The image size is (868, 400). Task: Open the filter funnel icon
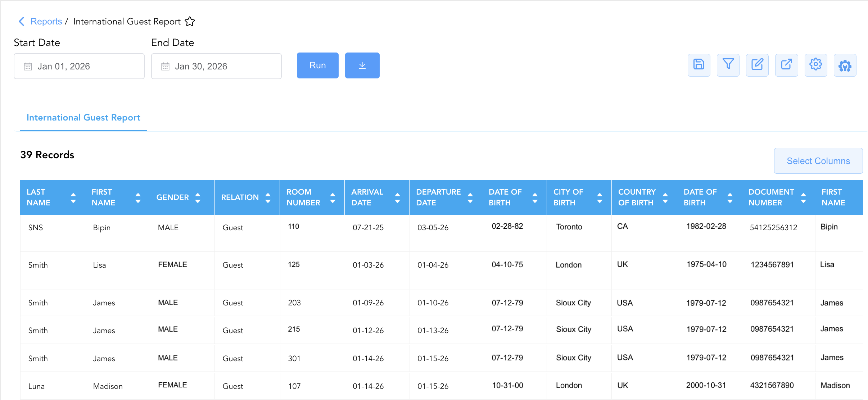[x=728, y=65]
